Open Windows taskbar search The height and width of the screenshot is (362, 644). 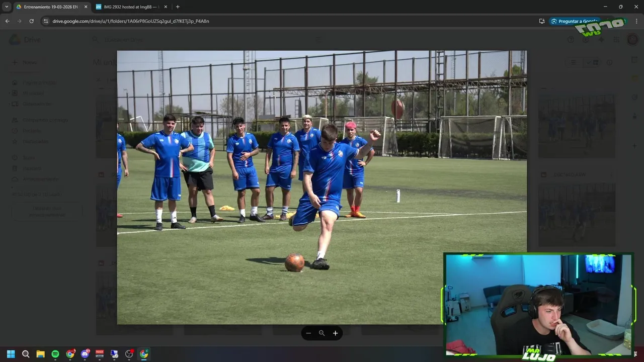coord(26,354)
